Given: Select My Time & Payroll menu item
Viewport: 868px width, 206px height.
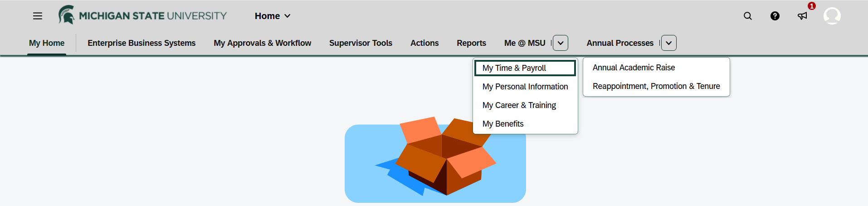Looking at the screenshot, I should click(x=525, y=68).
